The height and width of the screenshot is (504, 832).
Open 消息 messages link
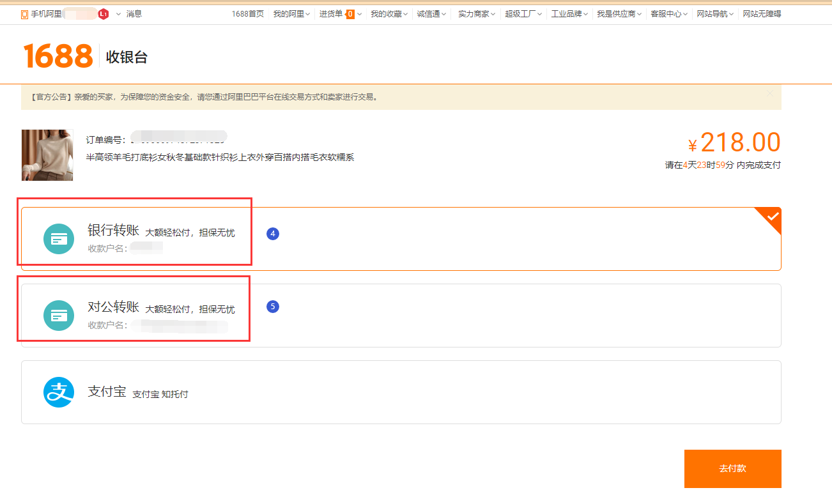tap(134, 14)
